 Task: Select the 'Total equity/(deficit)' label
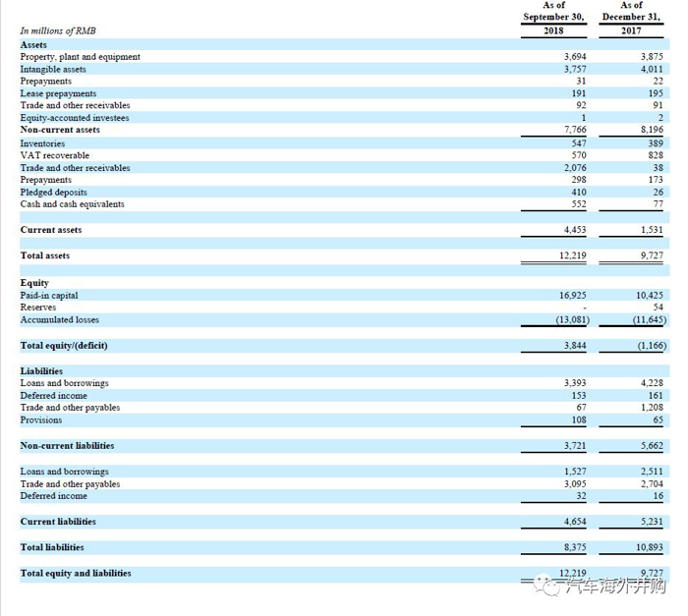[64, 346]
